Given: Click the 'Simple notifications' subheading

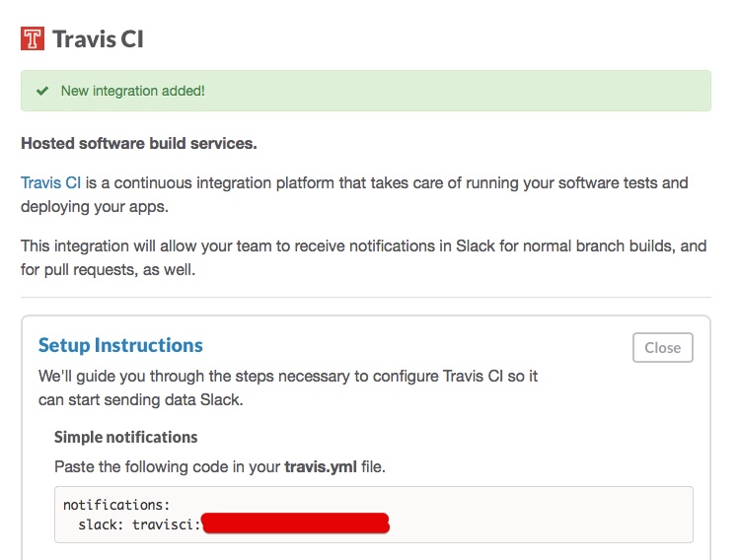Looking at the screenshot, I should coord(126,437).
